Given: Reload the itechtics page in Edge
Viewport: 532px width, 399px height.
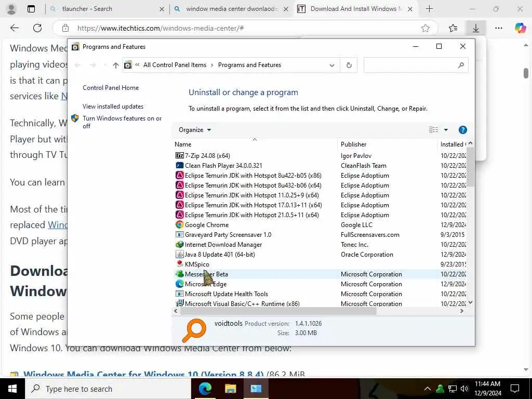Looking at the screenshot, I should pyautogui.click(x=37, y=28).
